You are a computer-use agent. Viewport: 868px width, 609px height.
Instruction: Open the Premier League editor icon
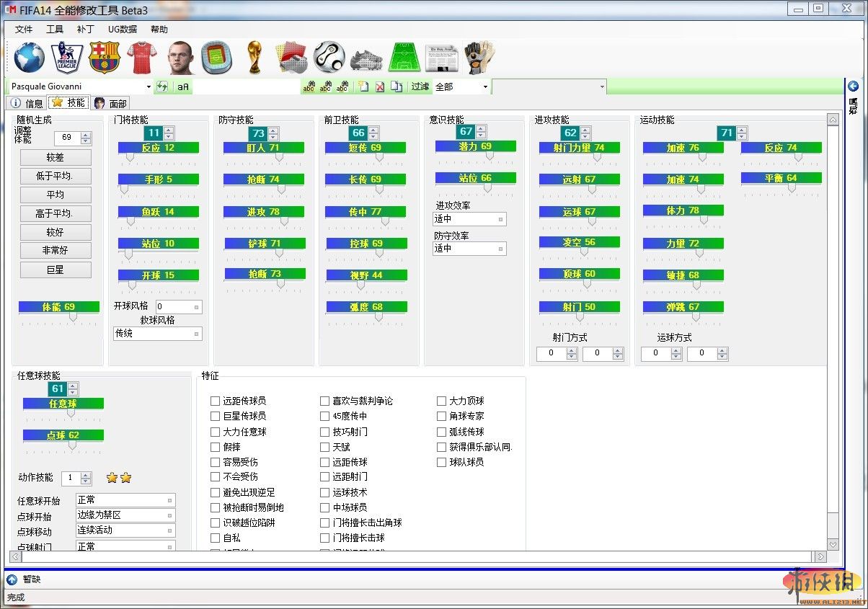point(66,57)
